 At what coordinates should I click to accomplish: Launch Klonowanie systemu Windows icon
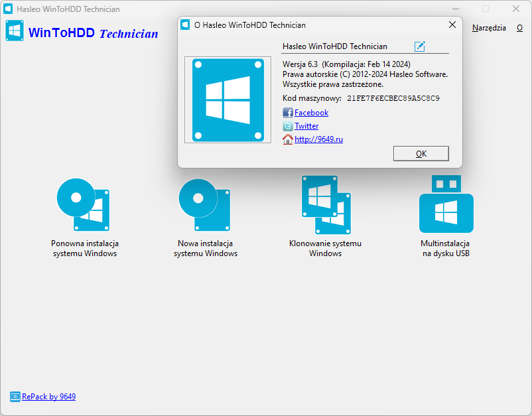pyautogui.click(x=326, y=204)
